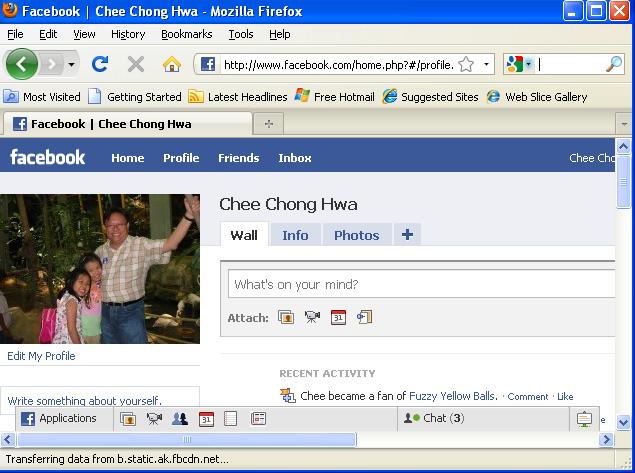Click the horizontal scrollbar thumb
This screenshot has width=635, height=473.
187,439
